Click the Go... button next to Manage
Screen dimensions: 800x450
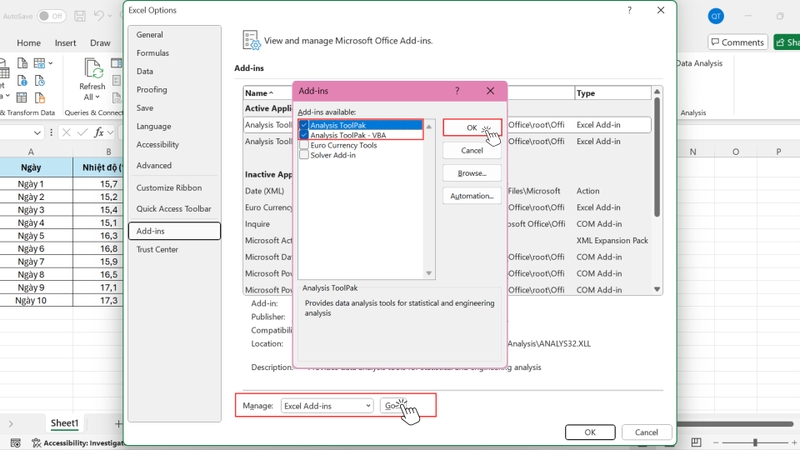[x=393, y=406]
